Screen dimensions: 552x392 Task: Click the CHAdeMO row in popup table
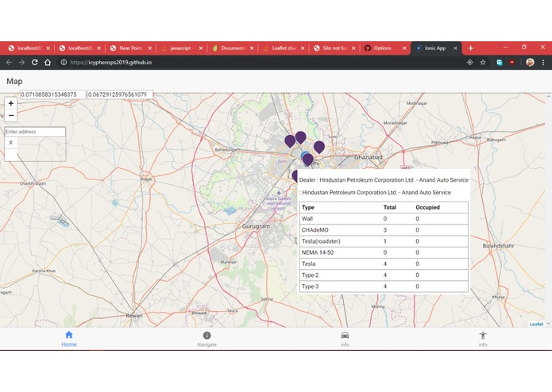384,230
